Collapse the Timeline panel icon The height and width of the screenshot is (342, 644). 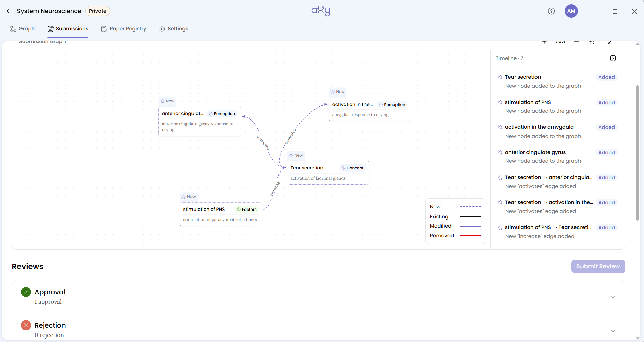click(613, 58)
